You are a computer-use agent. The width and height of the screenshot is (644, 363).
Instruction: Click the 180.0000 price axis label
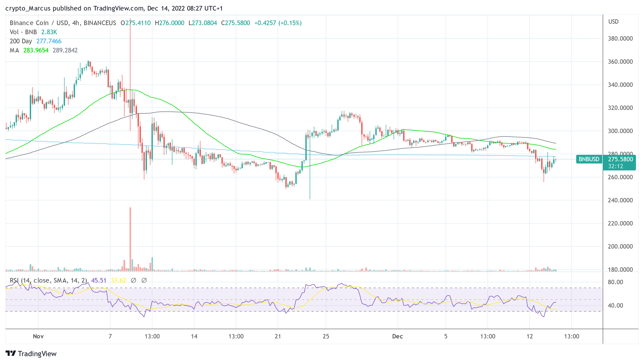pos(620,269)
